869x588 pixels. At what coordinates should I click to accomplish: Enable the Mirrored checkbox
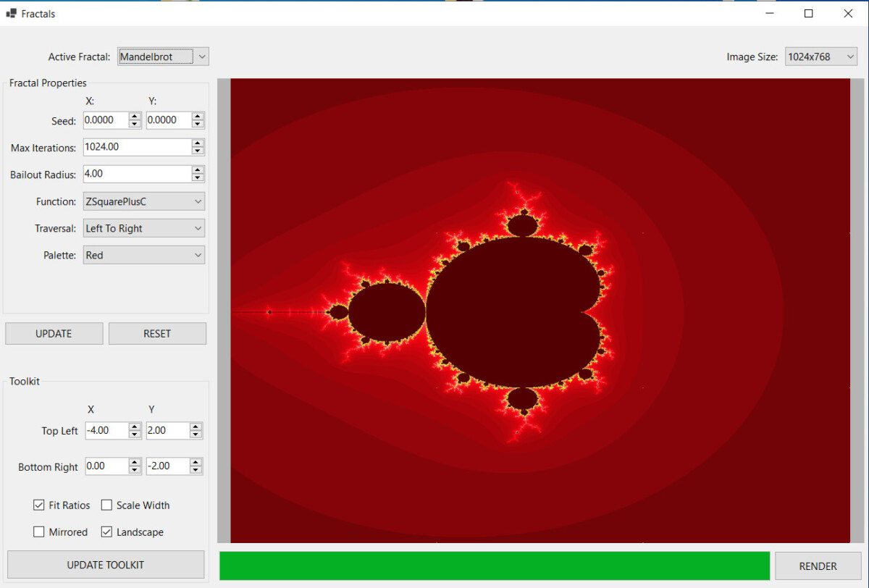click(38, 532)
